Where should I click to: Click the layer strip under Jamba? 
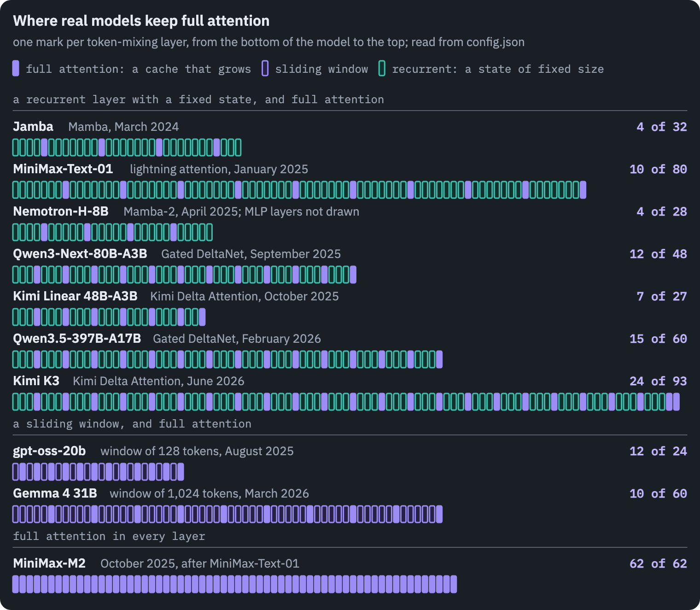tap(127, 147)
